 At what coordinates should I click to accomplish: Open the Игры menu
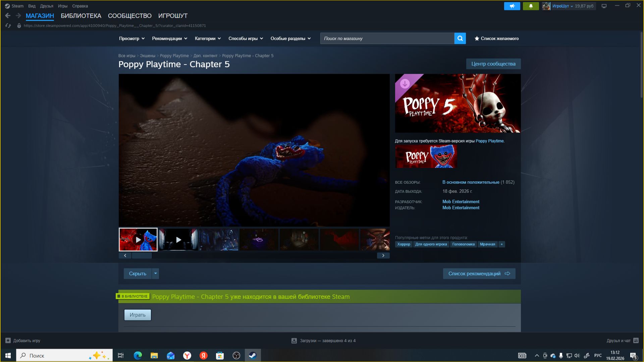(63, 6)
